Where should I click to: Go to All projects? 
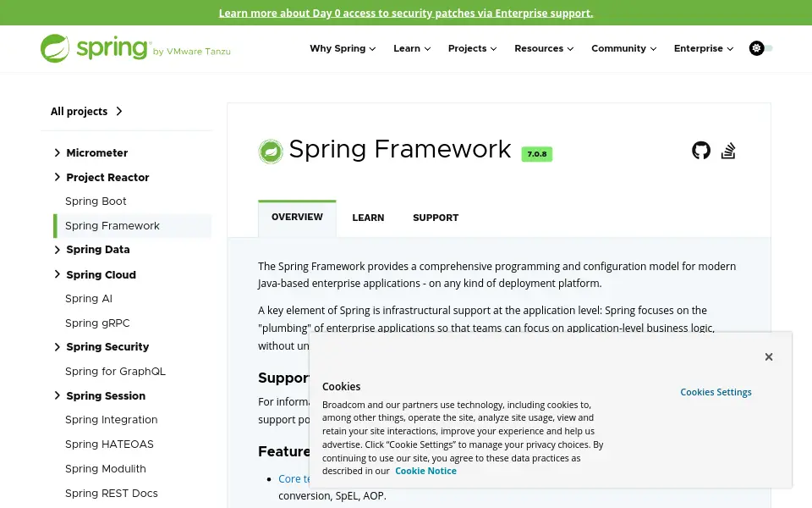(x=86, y=112)
